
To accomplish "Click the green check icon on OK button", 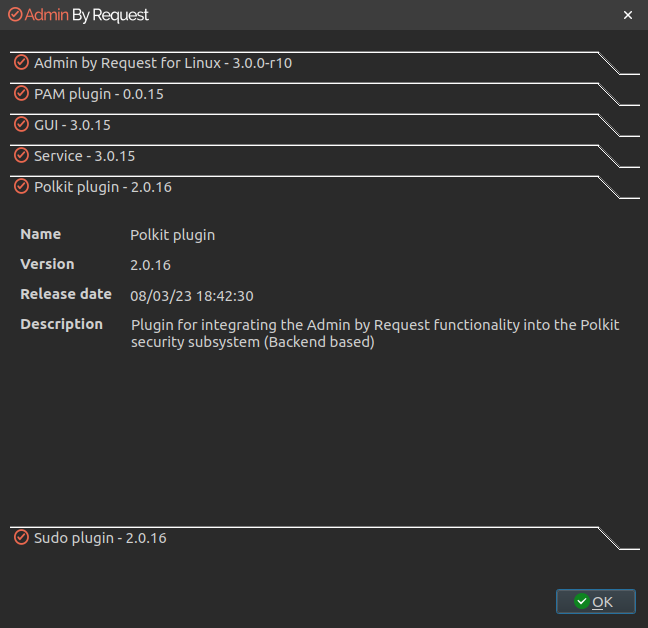I will coord(581,601).
